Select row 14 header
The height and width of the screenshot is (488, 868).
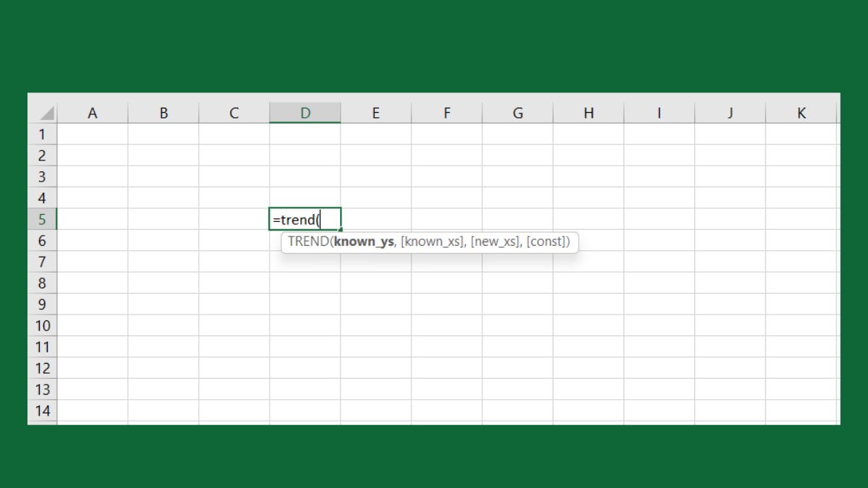43,411
